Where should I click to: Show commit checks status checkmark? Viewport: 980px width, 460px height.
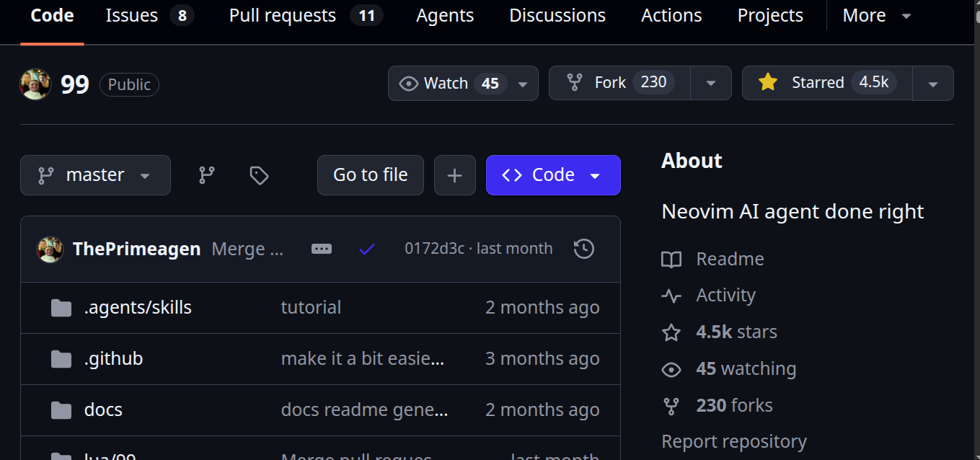click(x=367, y=249)
